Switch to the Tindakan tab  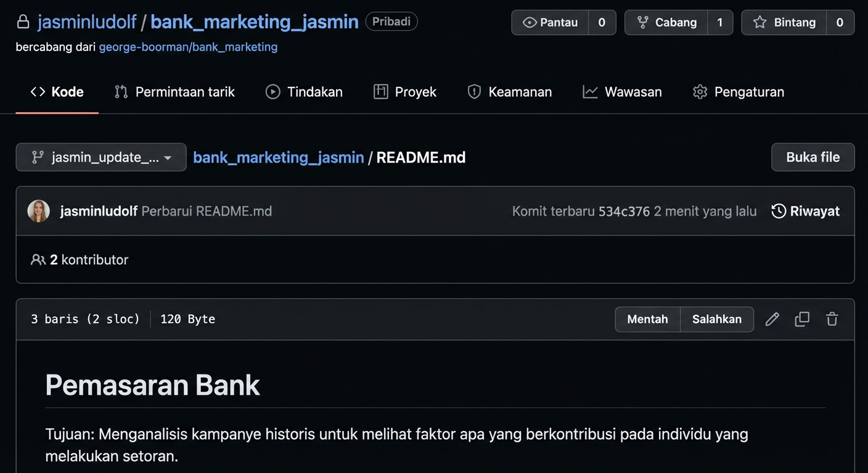pos(304,92)
